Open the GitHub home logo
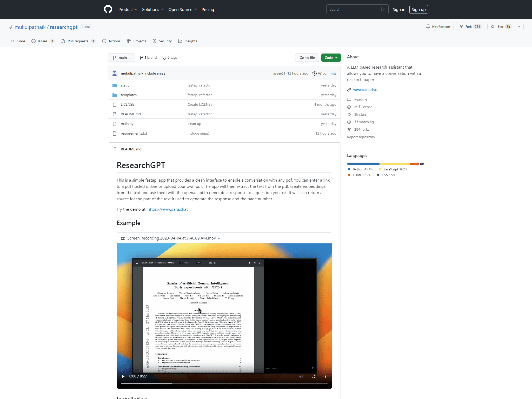Viewport: 532px width, 399px height. [x=108, y=9]
